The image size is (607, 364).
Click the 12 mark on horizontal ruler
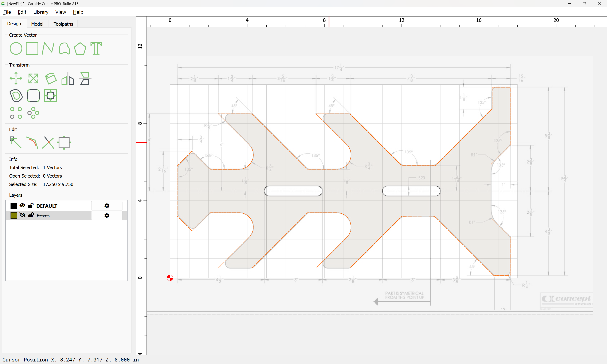point(402,20)
